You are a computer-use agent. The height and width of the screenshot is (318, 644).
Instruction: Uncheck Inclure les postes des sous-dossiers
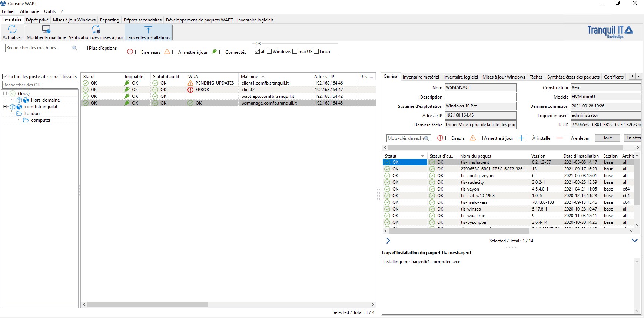tap(5, 77)
